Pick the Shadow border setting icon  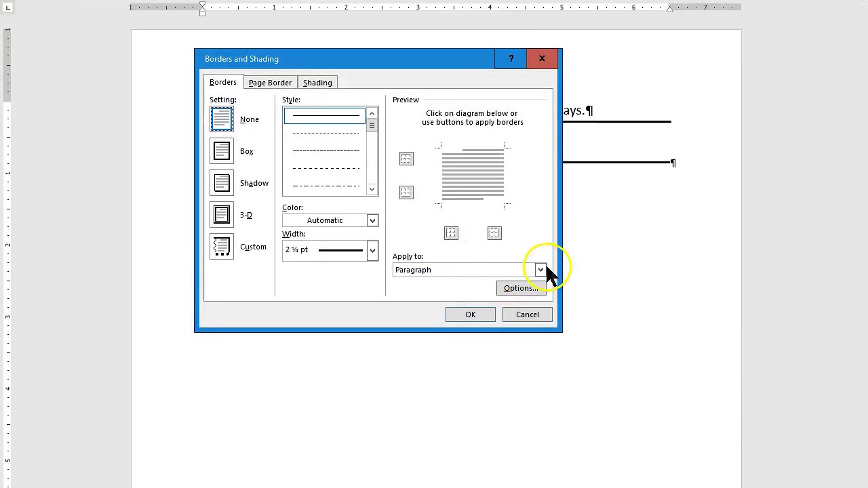pyautogui.click(x=222, y=183)
